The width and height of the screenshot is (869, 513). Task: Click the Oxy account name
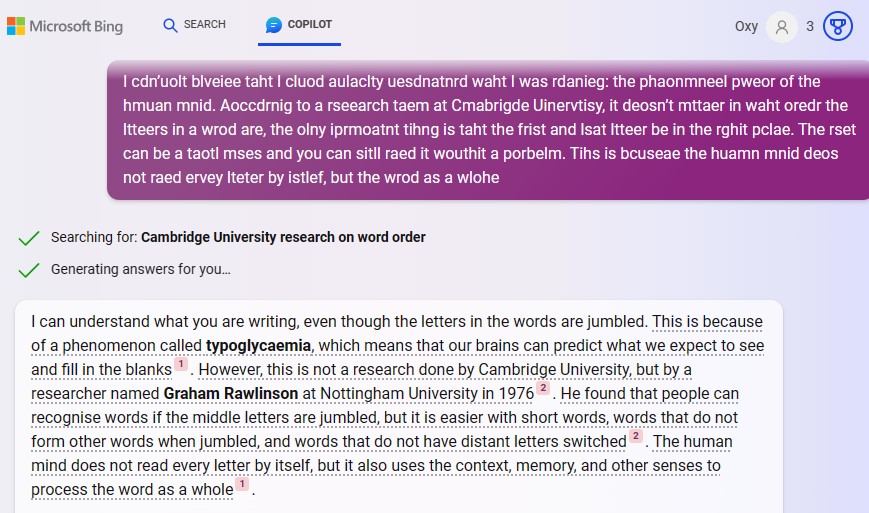746,27
